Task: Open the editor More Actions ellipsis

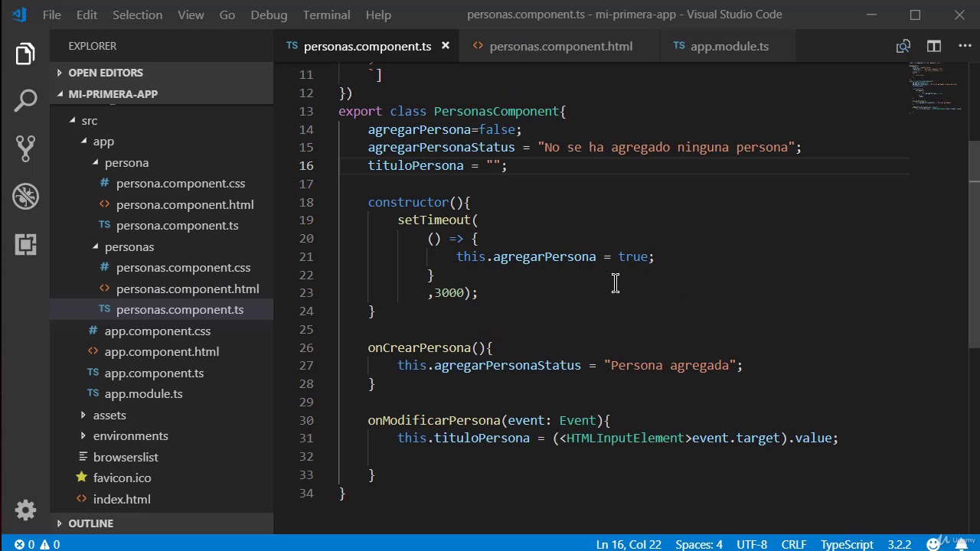Action: 965,47
